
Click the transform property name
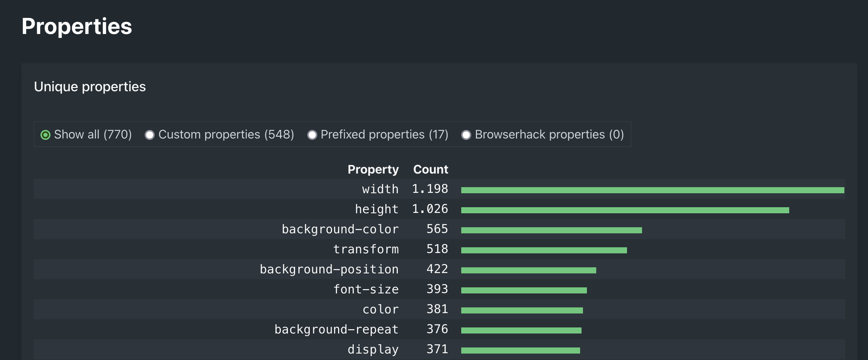click(366, 249)
